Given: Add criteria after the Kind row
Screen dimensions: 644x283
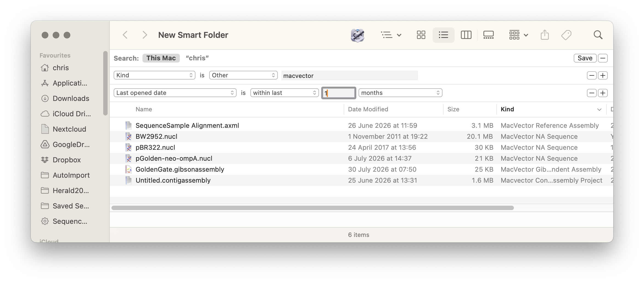Looking at the screenshot, I should point(603,75).
